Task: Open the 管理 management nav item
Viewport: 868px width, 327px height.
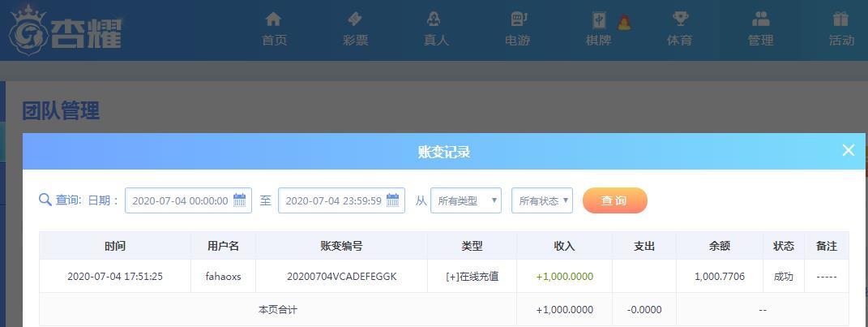Action: [x=760, y=29]
